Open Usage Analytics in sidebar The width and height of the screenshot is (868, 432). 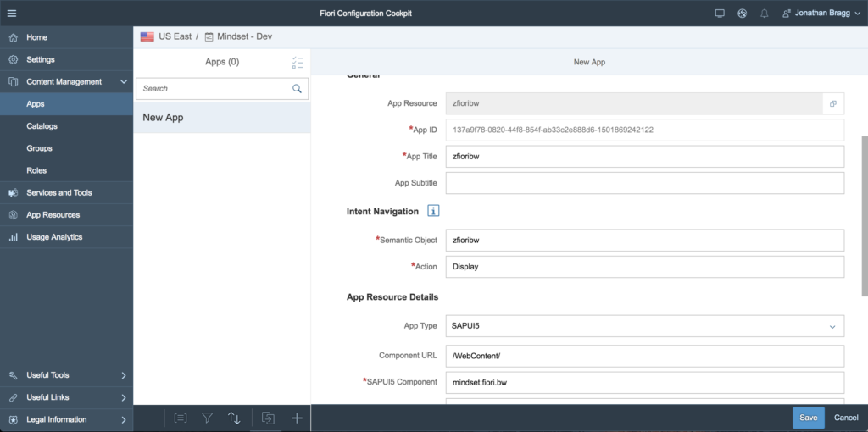tap(66, 236)
